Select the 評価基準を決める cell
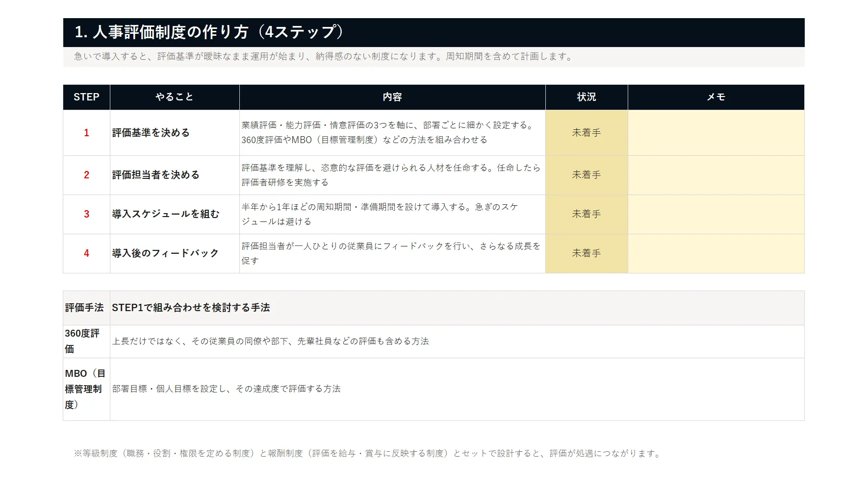The height and width of the screenshot is (488, 868). 175,133
